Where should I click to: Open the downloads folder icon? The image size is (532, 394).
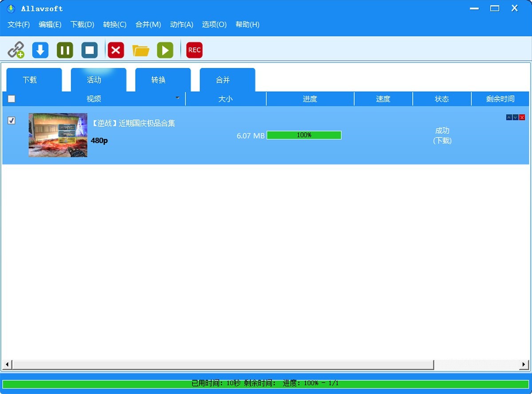[141, 50]
